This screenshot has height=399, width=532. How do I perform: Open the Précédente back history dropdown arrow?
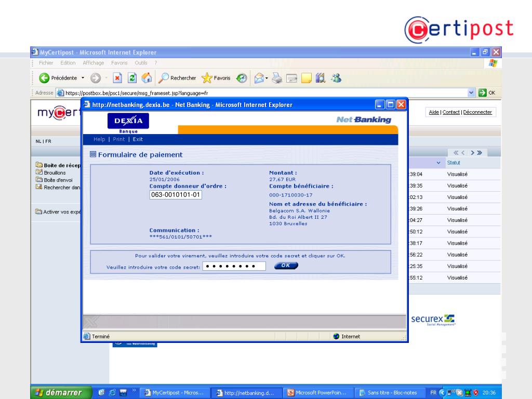83,78
